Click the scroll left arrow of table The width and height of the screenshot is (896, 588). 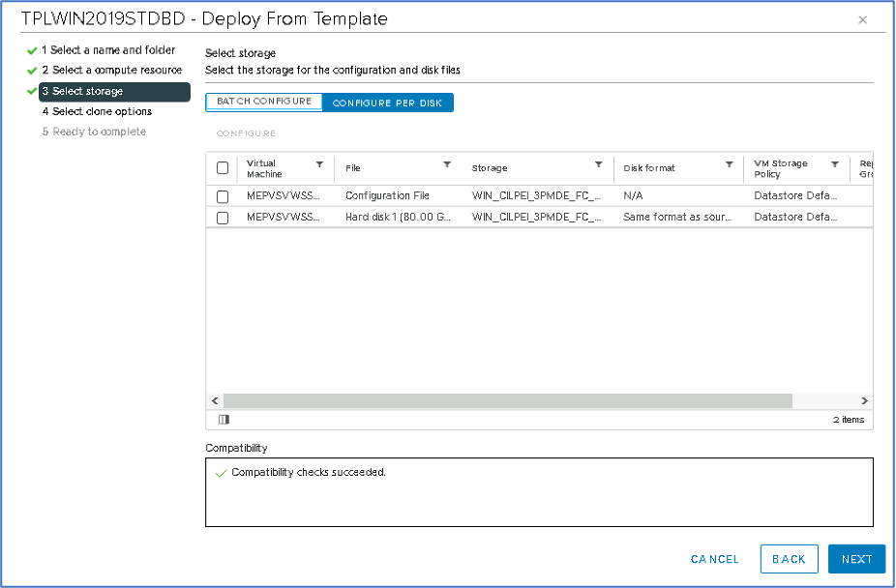click(215, 400)
